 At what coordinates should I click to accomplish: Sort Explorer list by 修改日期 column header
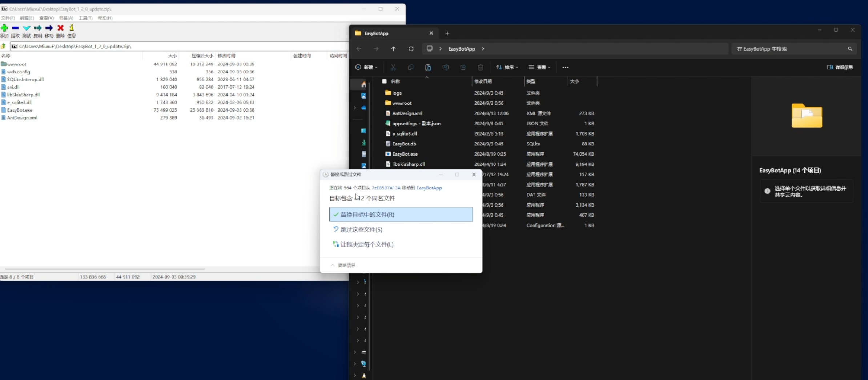tap(498, 81)
